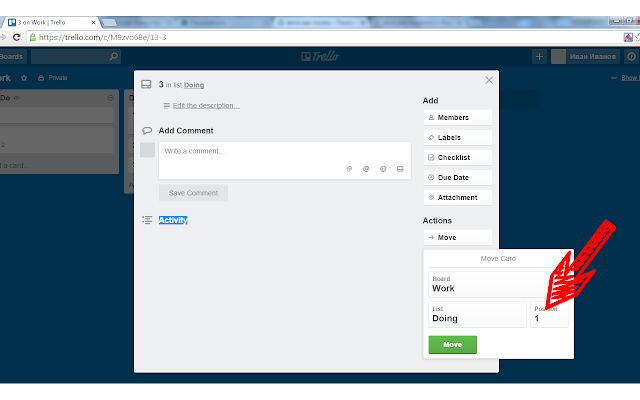Click the Move Card popup title
640x400 pixels.
(498, 258)
